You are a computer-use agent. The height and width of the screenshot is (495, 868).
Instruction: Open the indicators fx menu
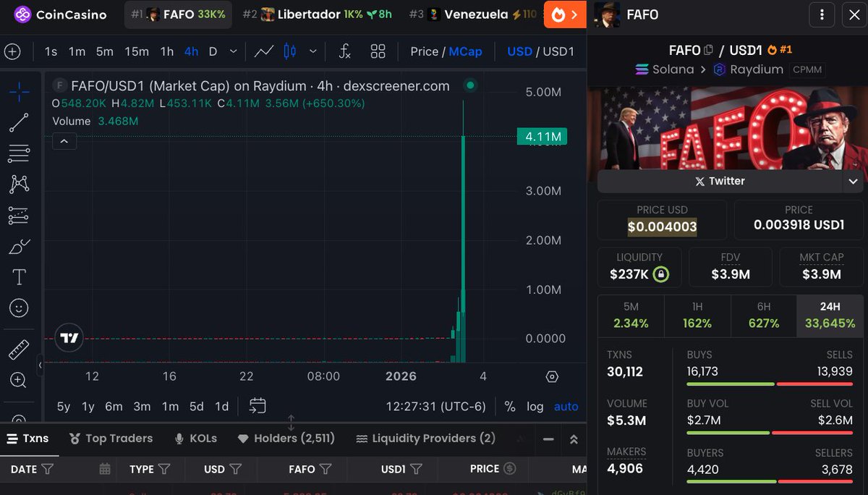[344, 51]
